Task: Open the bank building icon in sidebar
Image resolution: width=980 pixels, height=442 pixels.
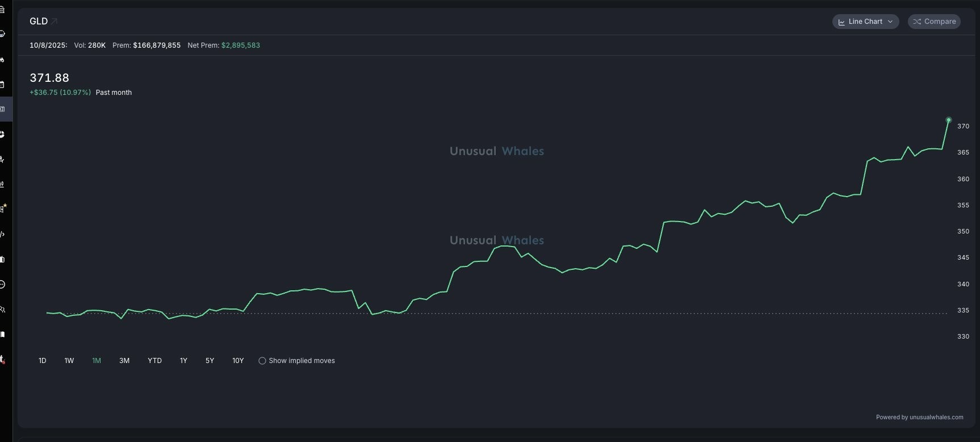Action: click(2, 10)
